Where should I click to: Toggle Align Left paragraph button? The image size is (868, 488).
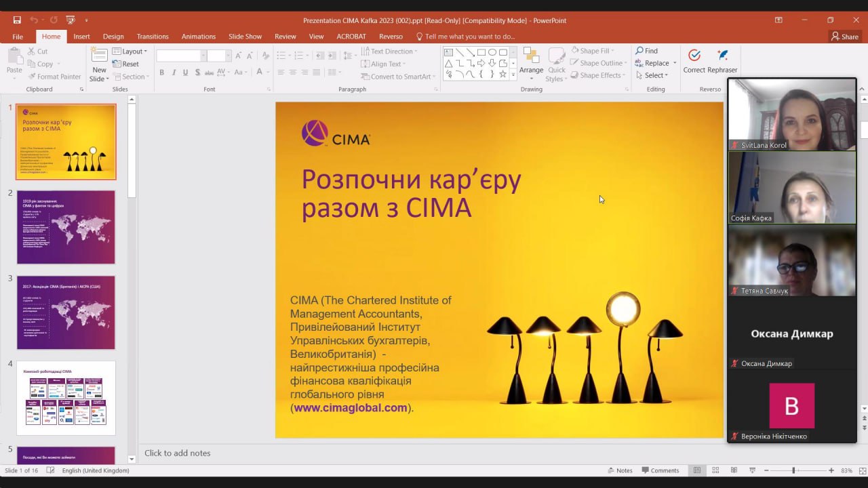pos(281,73)
